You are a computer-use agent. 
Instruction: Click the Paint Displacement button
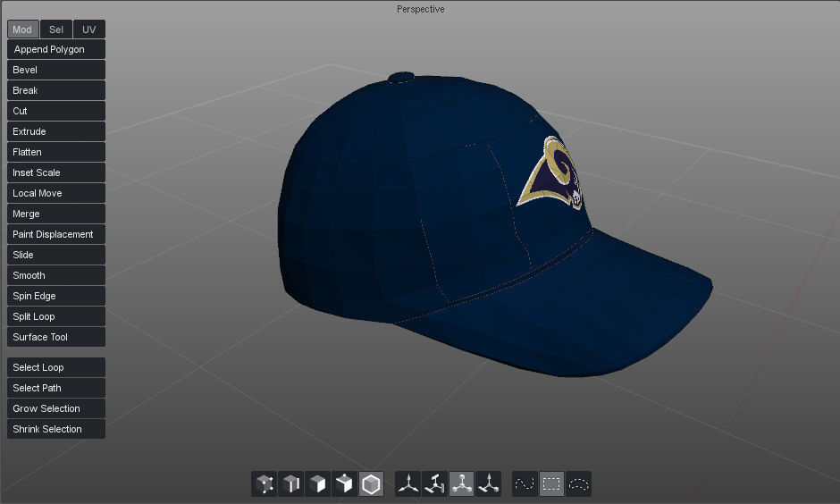coord(56,234)
